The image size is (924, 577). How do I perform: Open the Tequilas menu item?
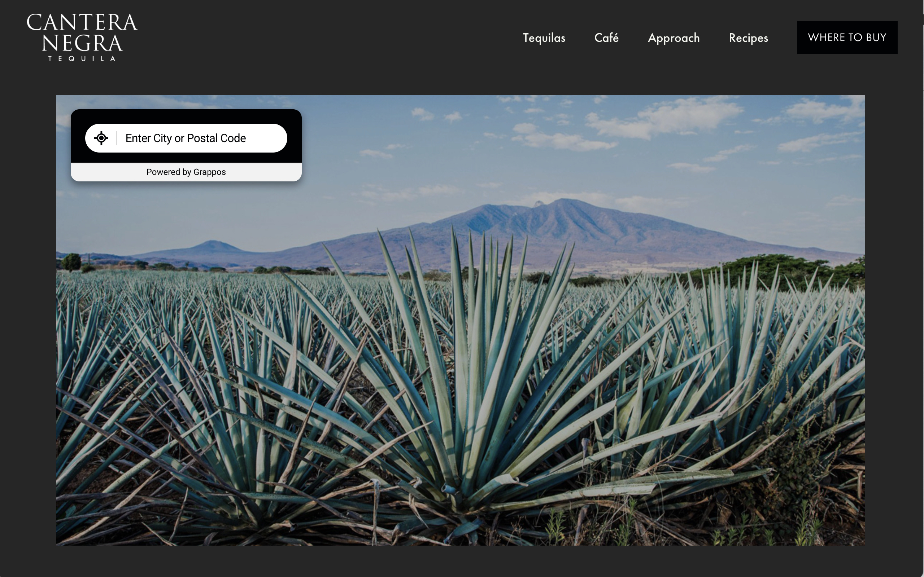(544, 38)
